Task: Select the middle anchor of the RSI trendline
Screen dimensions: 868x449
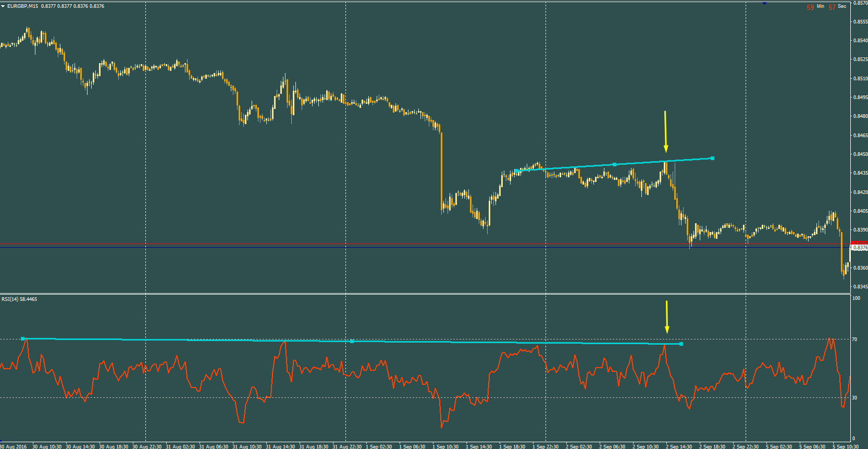Action: coord(352,342)
